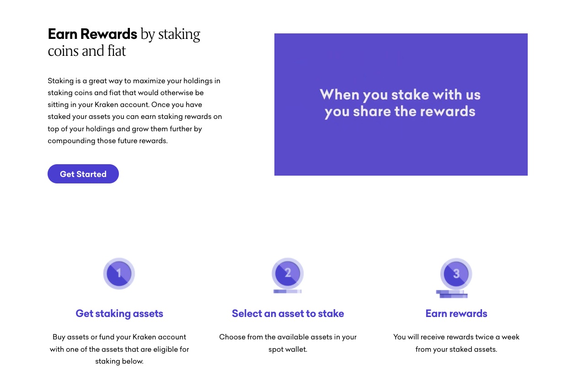Open the 'Select an asset to stake' heading
This screenshot has height=392, width=573.
click(x=288, y=313)
